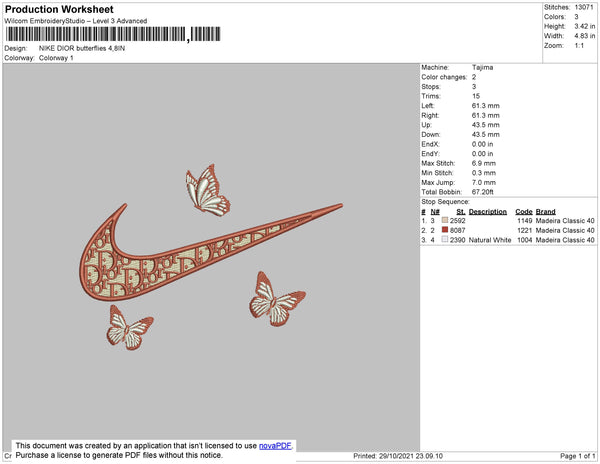
Task: Click the Right value 61.3 mm
Action: pos(486,115)
